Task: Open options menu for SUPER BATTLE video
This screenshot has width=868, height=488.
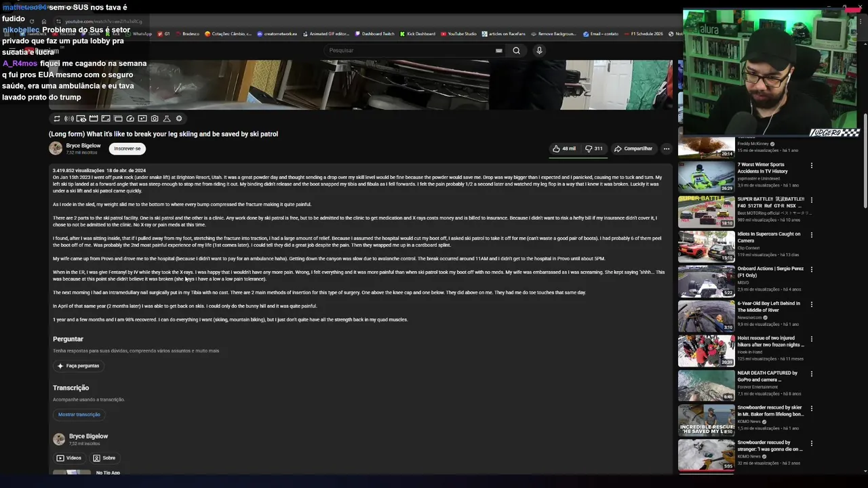Action: [811, 200]
